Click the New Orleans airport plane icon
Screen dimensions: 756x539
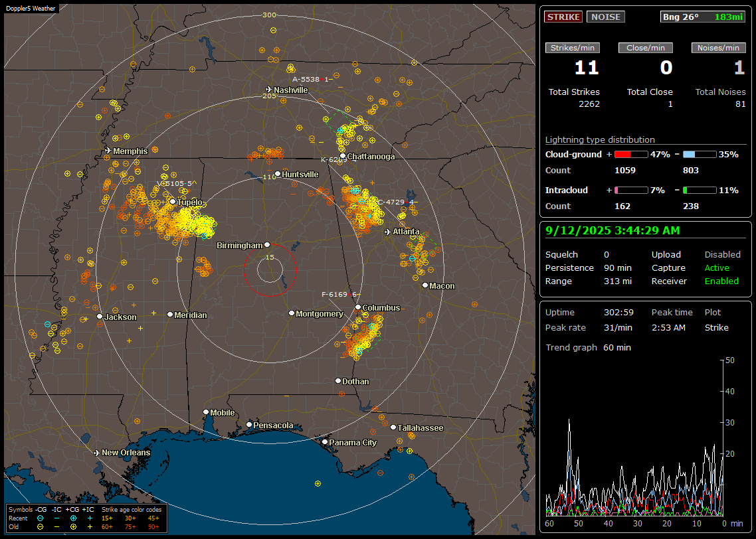click(96, 453)
